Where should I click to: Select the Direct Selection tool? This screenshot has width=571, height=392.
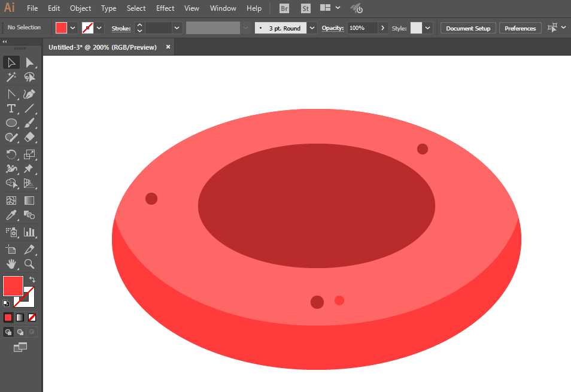pos(29,62)
